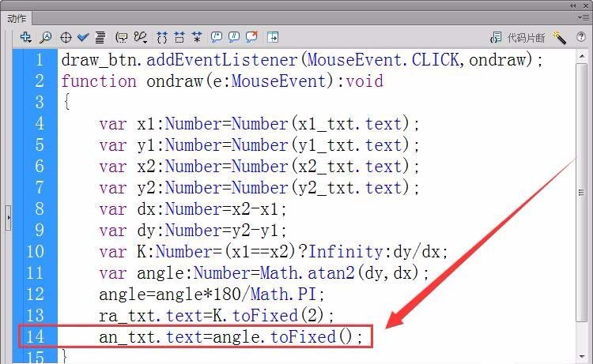Screen dimensions: 593x364
Task: Select the 动作 (Actions) tab
Action: [x=17, y=18]
